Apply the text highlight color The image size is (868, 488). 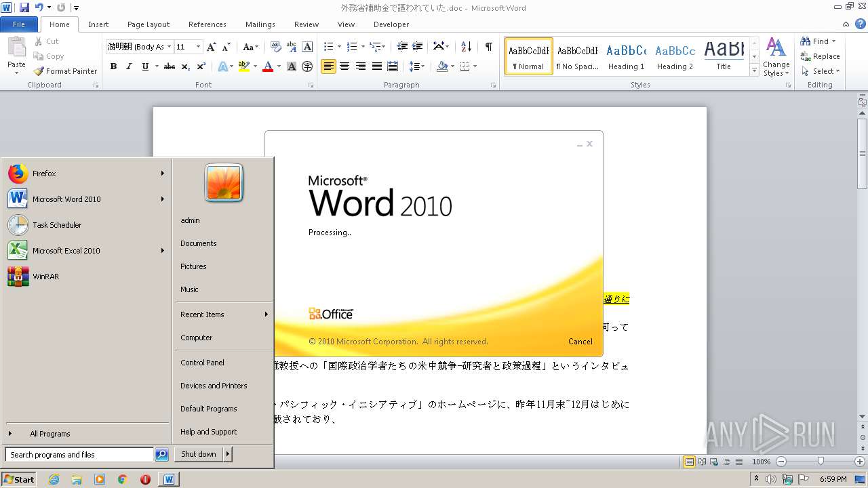[x=244, y=66]
